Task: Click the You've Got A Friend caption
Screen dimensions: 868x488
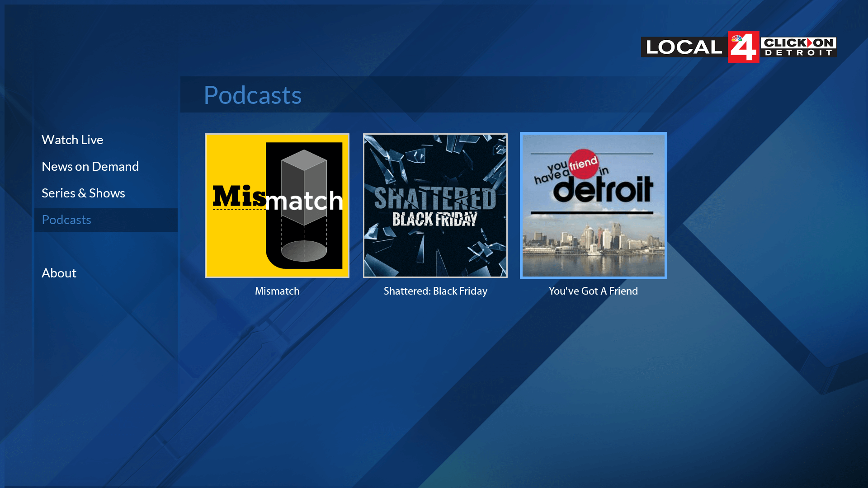Action: click(593, 291)
